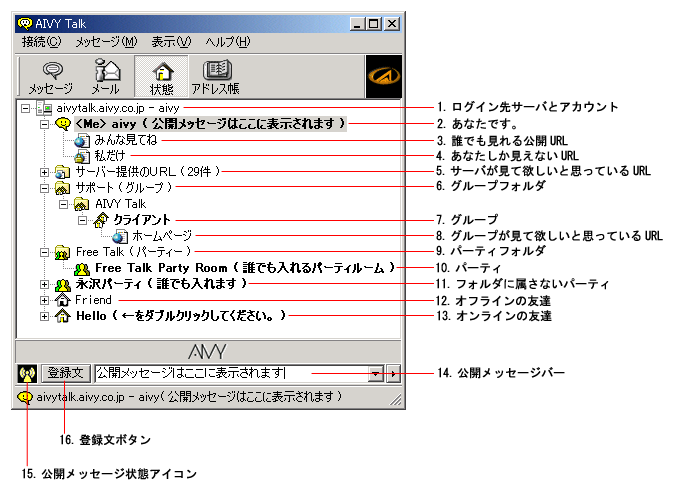Screen dimensions: 673x491
Task: Minimize the AIVY Talk window
Action: click(358, 24)
